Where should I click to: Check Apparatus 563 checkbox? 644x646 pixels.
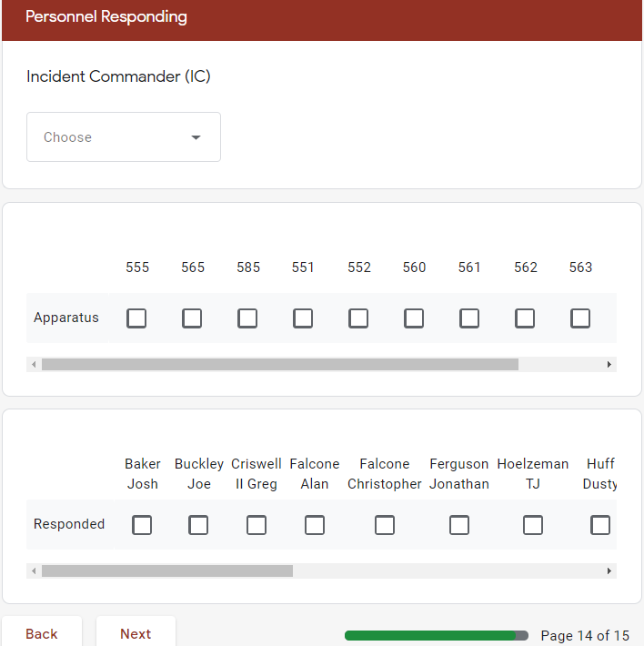point(580,318)
